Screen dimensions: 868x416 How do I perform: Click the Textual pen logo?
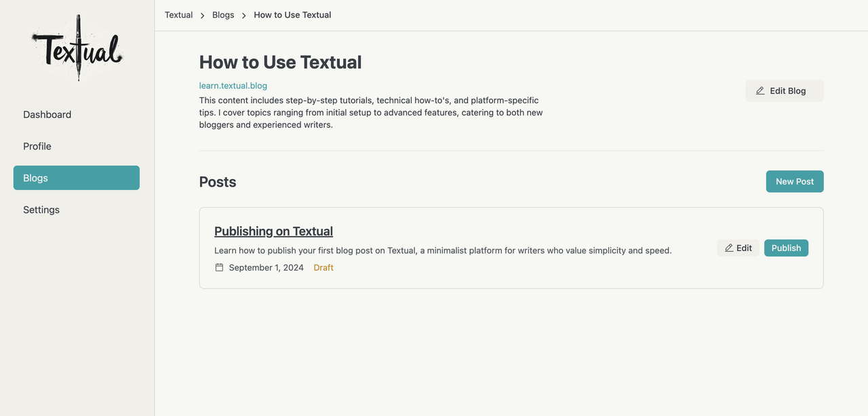coord(77,48)
